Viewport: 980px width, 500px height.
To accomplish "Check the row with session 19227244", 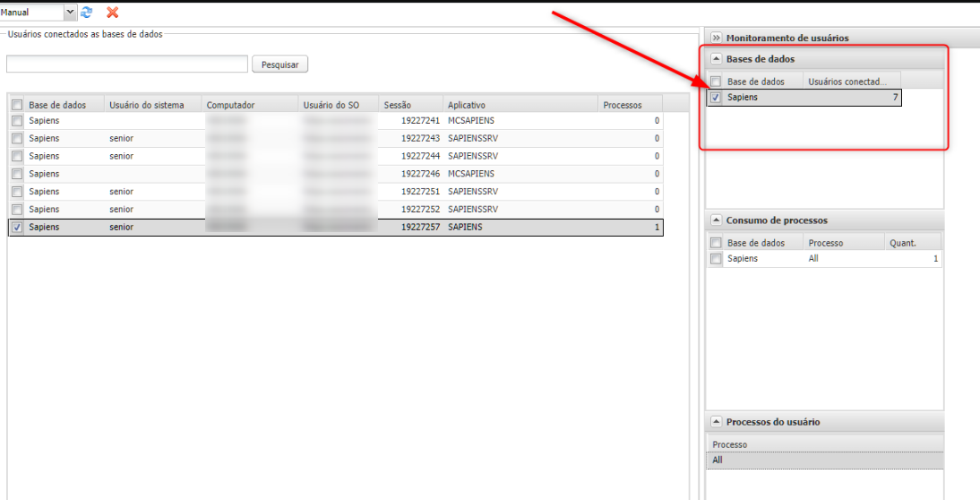I will pyautogui.click(x=17, y=156).
